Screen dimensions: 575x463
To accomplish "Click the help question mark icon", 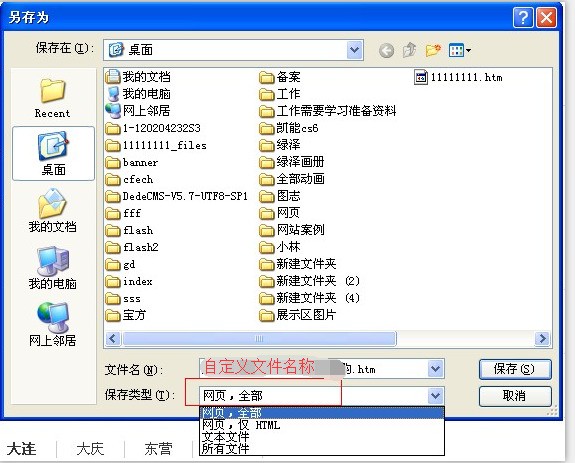I will pos(523,18).
